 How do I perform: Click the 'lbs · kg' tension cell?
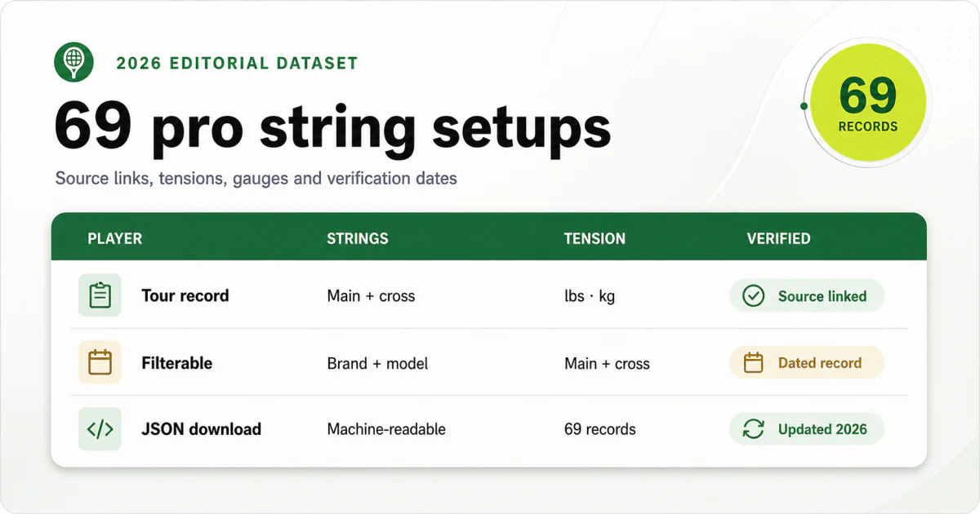589,296
